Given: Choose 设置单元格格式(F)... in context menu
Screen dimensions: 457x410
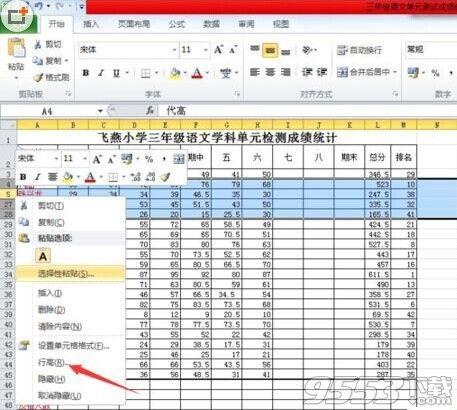Looking at the screenshot, I should tap(71, 346).
